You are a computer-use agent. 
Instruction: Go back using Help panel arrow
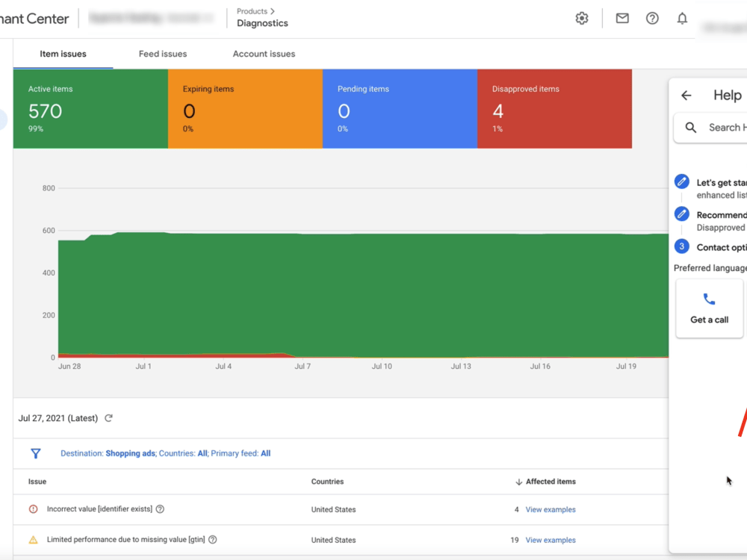(686, 96)
